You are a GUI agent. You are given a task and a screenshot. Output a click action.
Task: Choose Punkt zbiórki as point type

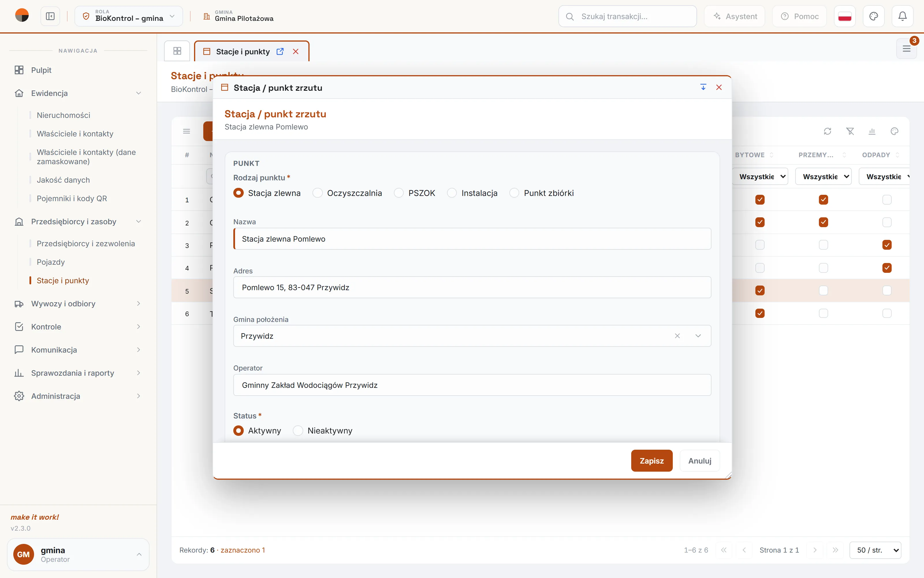click(x=541, y=193)
